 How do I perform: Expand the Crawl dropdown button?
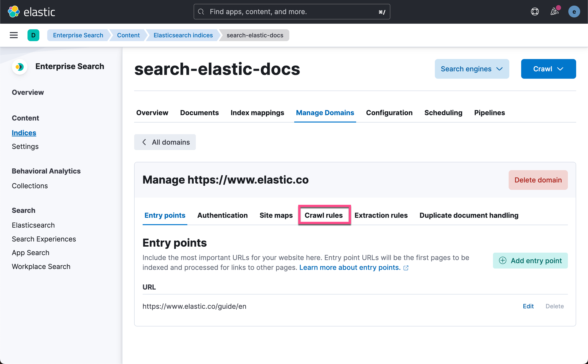548,69
